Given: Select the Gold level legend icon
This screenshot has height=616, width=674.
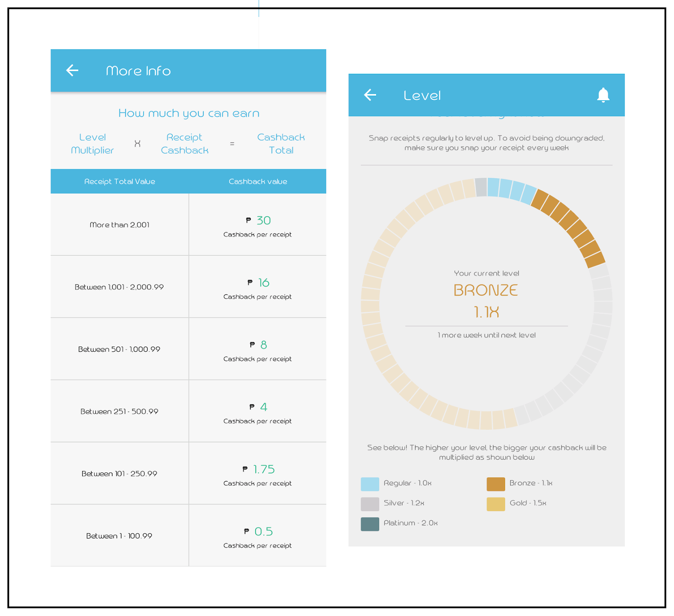Looking at the screenshot, I should (496, 504).
